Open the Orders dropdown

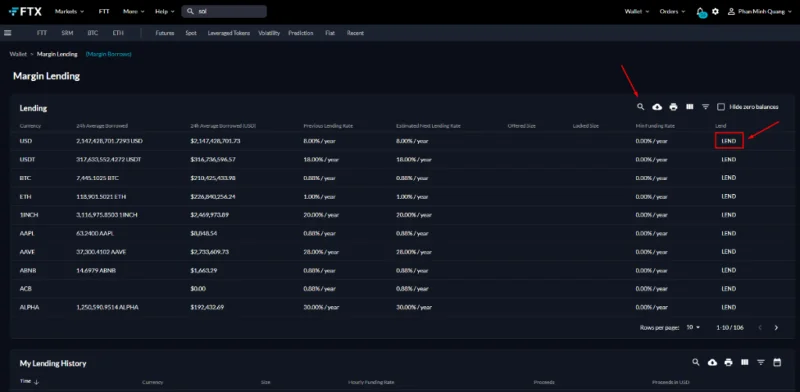click(672, 11)
